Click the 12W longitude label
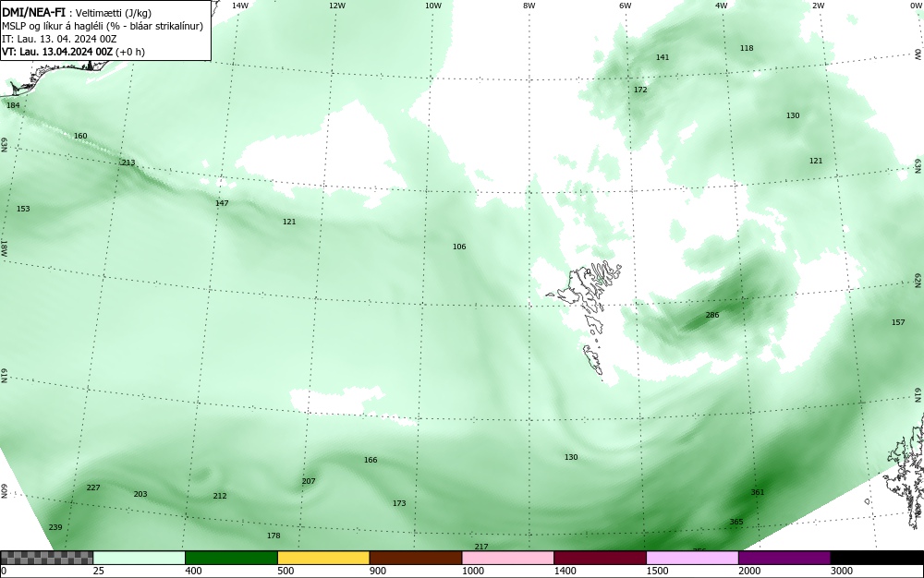Viewport: 924px width, 578px height. (337, 6)
